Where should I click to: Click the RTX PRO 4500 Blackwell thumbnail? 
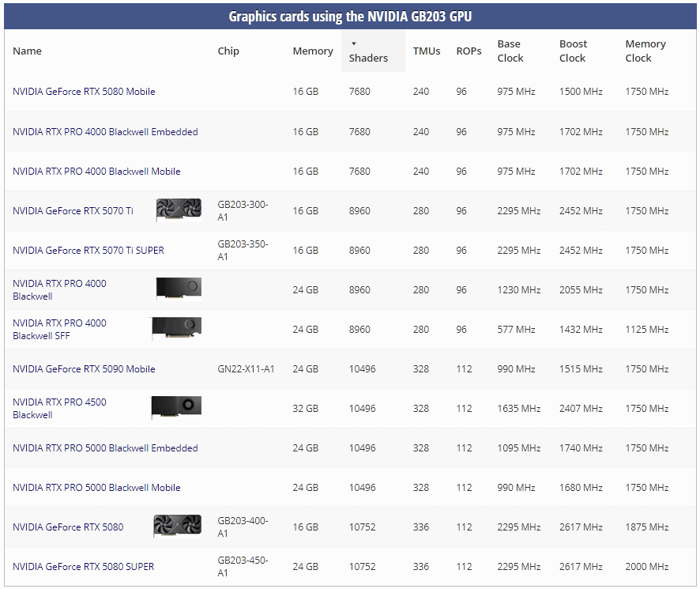click(x=176, y=408)
